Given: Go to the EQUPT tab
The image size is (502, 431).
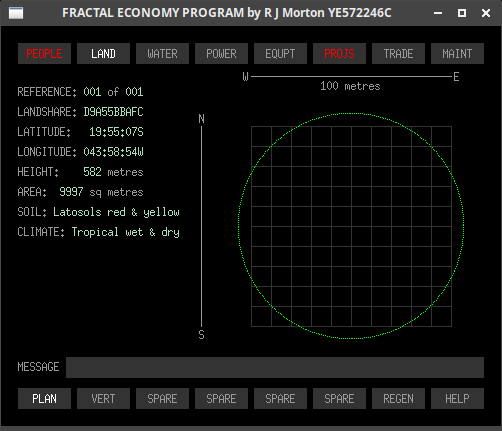Looking at the screenshot, I should tap(280, 53).
